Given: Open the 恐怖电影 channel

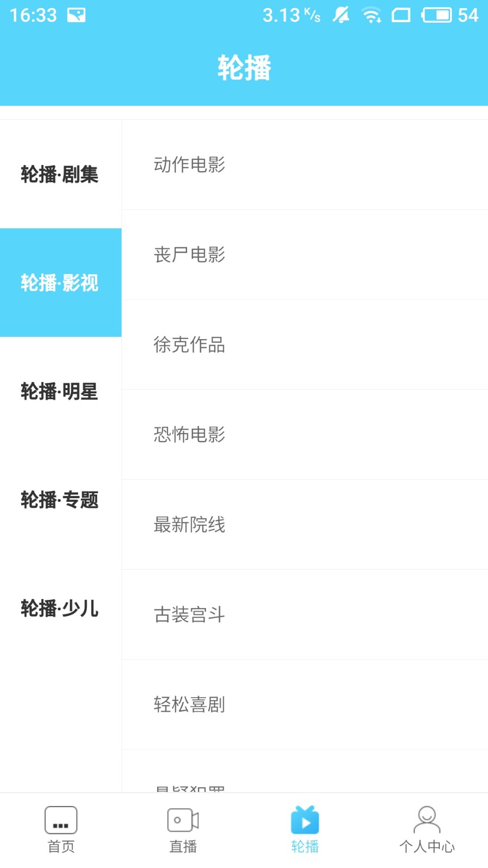Looking at the screenshot, I should coord(305,435).
